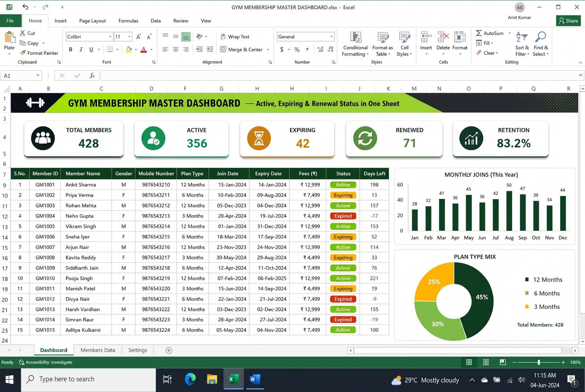Click the Zoom out minus button
Viewport: 585px width, 392px height.
coord(514,362)
